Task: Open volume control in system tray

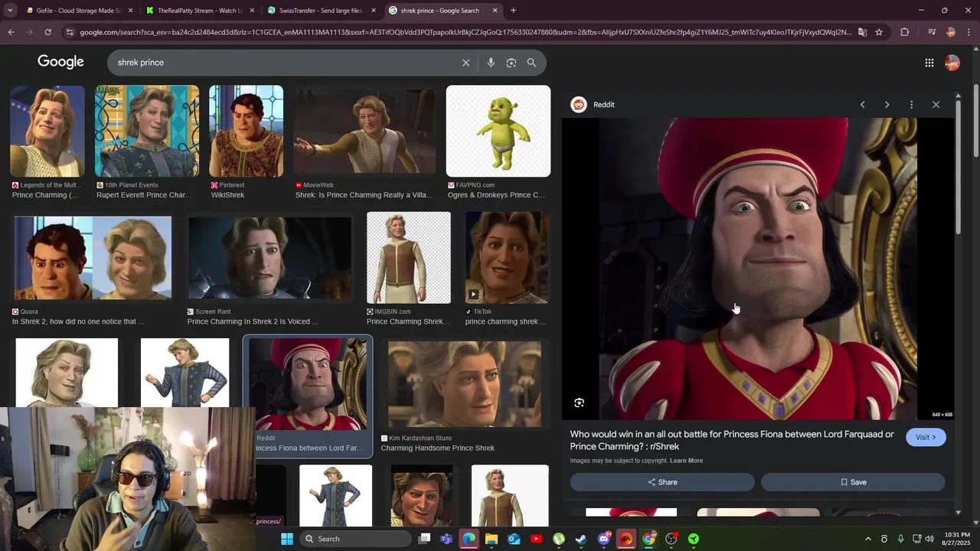Action: pyautogui.click(x=929, y=539)
